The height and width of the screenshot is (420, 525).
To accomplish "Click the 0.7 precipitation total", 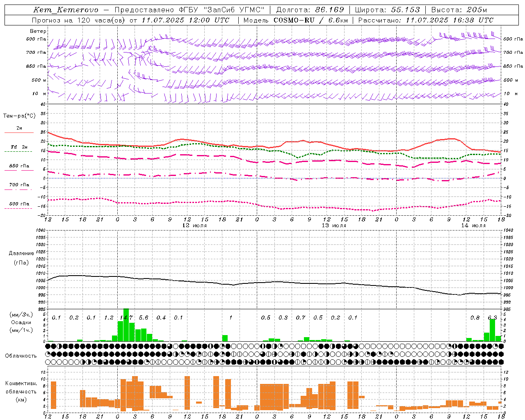I will [x=301, y=318].
